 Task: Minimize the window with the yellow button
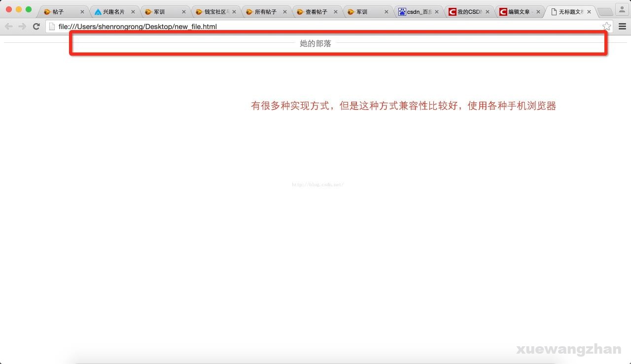pos(19,9)
